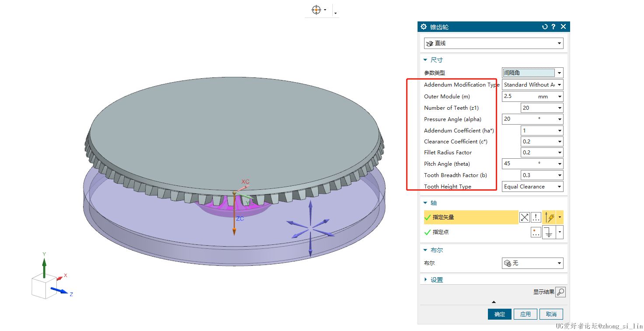This screenshot has height=331, width=644.
Task: Click Tooth Breadth Factor field showing 0.3
Action: point(538,175)
